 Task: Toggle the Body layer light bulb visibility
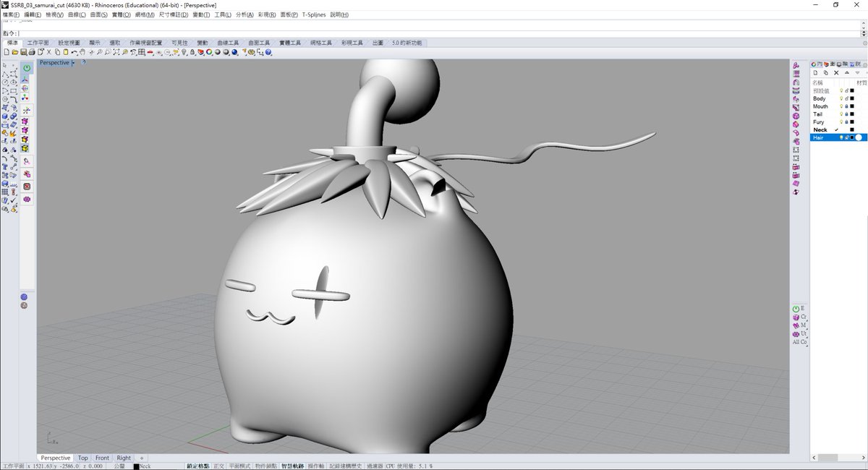click(841, 98)
